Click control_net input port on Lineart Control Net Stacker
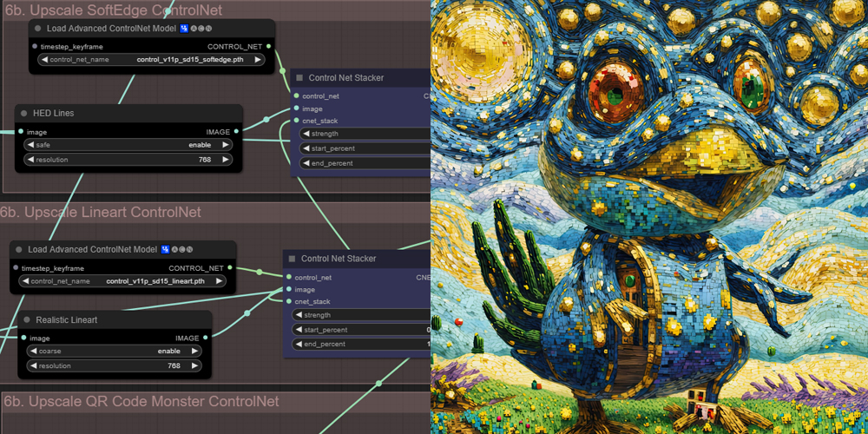Image resolution: width=868 pixels, height=434 pixels. (x=289, y=278)
